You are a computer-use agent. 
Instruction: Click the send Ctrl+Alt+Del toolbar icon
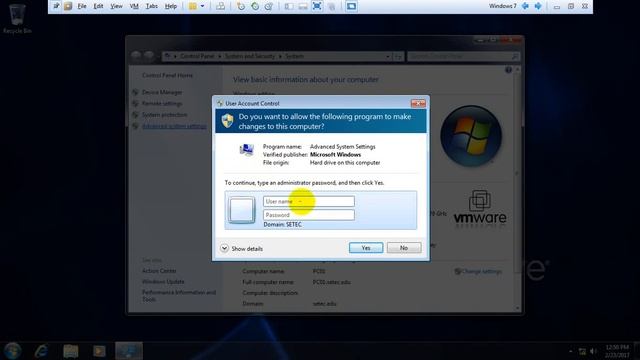point(220,6)
